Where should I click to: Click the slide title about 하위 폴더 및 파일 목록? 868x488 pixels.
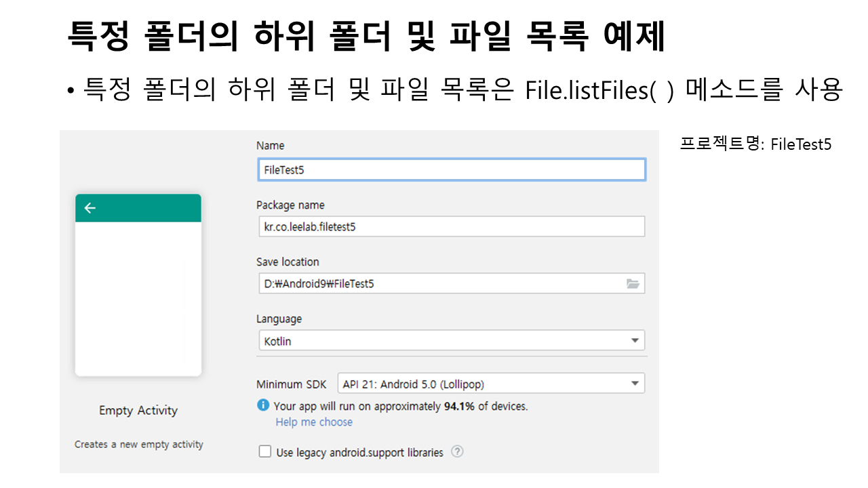pos(366,37)
